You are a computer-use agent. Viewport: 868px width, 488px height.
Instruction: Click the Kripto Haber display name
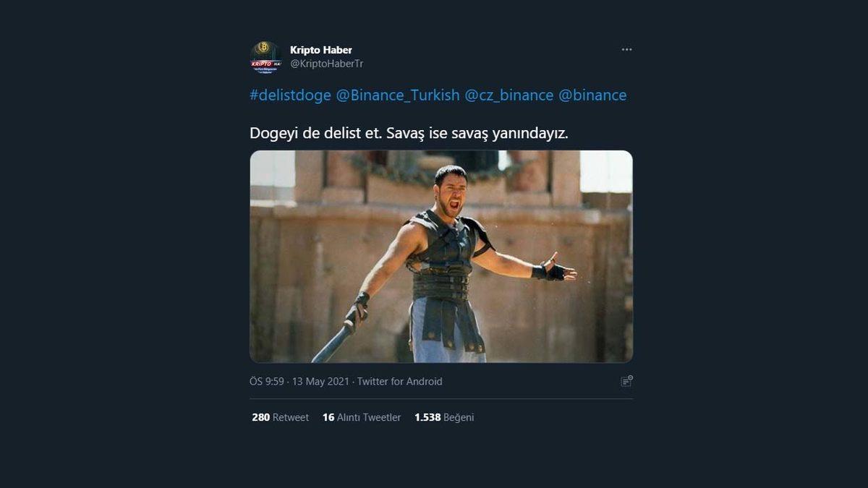[321, 50]
